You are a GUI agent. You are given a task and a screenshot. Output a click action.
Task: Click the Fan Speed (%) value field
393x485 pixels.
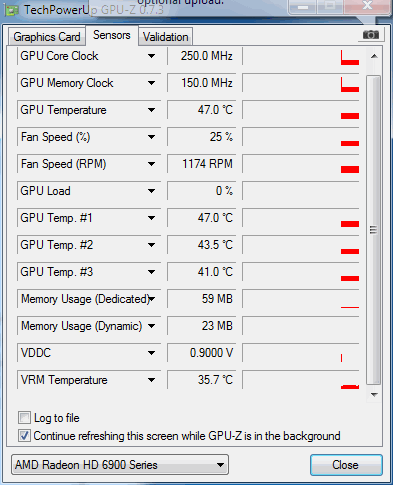point(202,137)
